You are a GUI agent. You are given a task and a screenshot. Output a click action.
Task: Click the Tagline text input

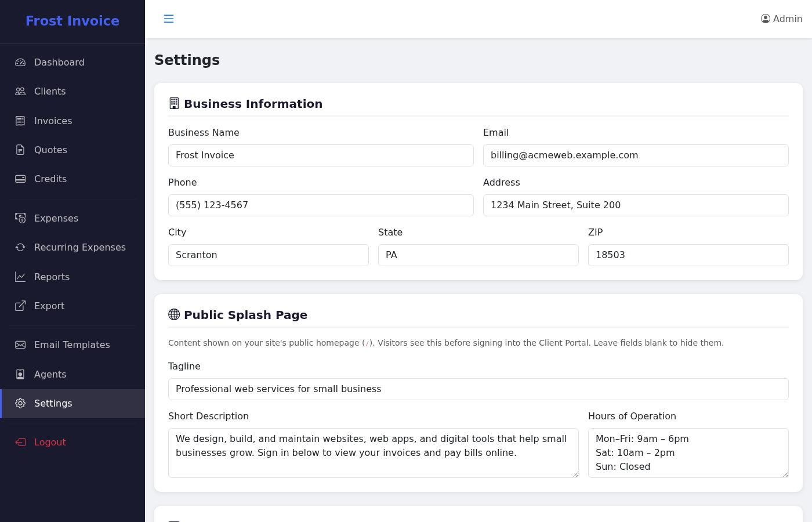pos(478,389)
